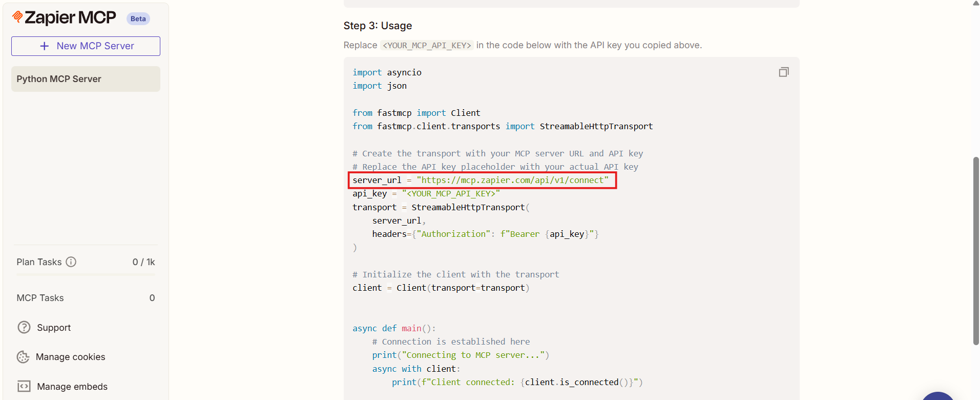980x400 pixels.
Task: Open the Plan Tasks info tooltip icon
Action: pos(71,262)
